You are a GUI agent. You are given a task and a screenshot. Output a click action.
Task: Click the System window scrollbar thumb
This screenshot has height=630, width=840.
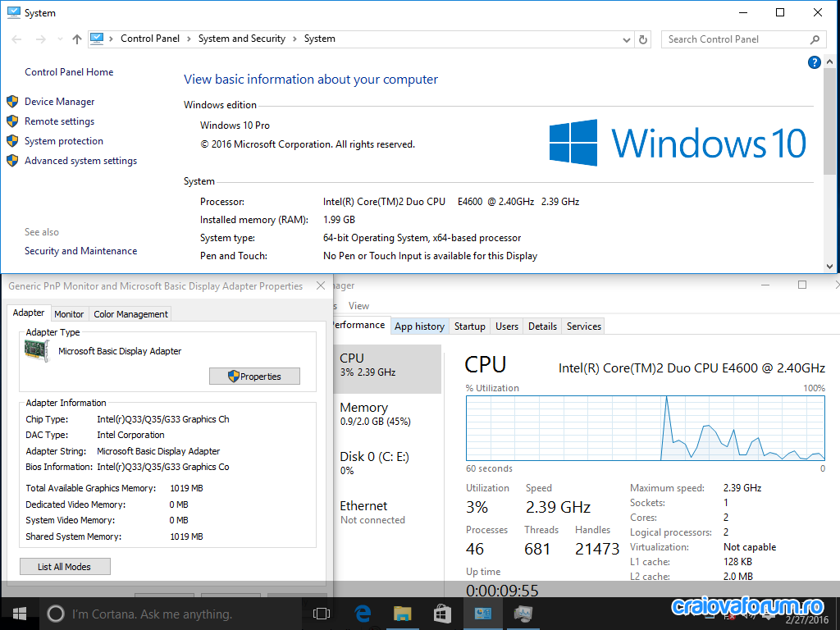pos(829,121)
